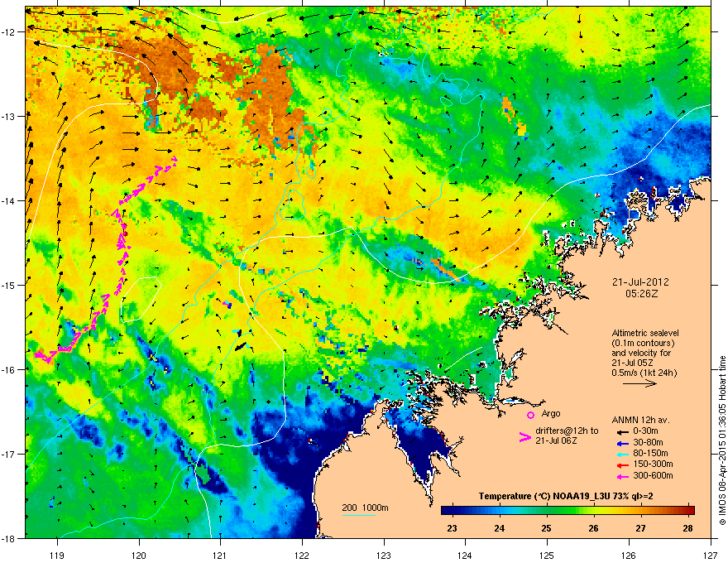Click the 'and velocity for' text
This screenshot has width=728, height=563.
[641, 353]
